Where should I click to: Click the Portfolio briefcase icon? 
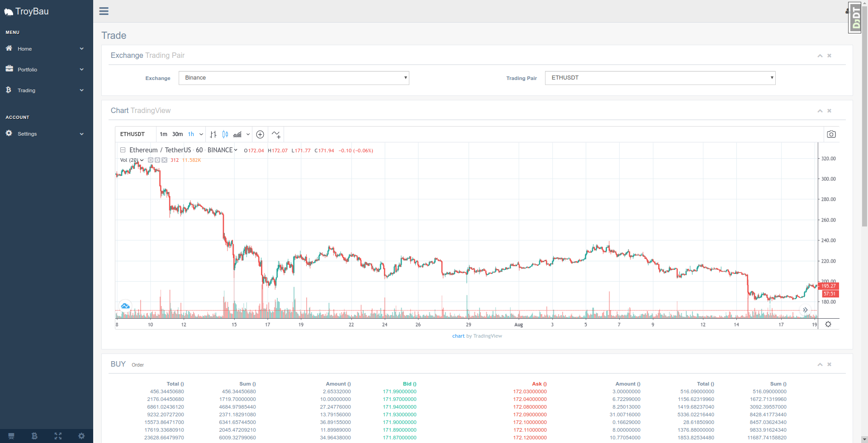pyautogui.click(x=9, y=69)
